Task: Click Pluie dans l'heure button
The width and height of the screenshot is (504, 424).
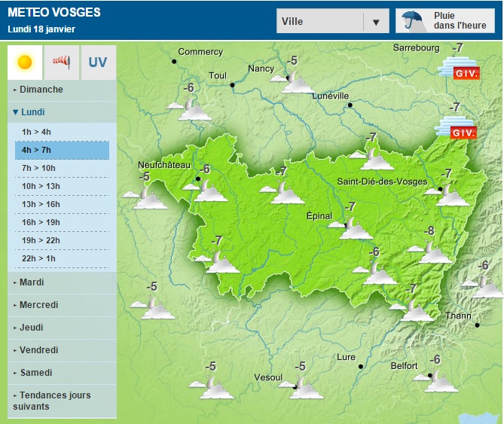Action: coord(444,20)
